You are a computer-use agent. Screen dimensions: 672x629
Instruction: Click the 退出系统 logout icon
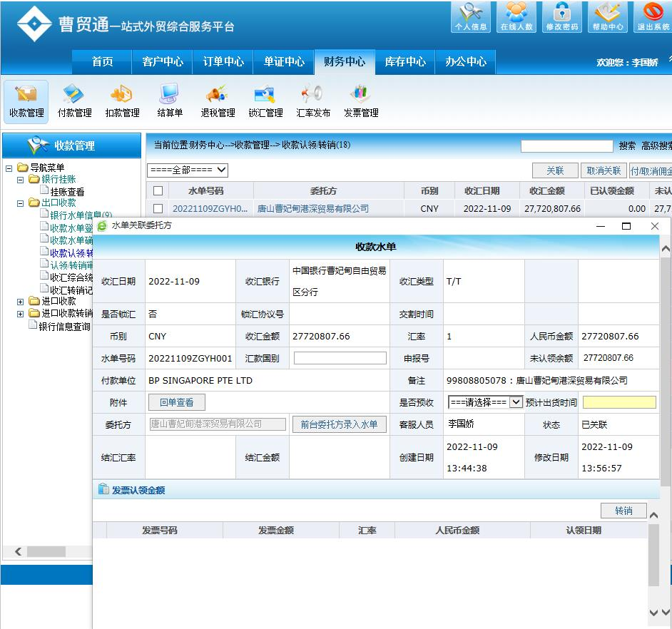click(x=653, y=16)
